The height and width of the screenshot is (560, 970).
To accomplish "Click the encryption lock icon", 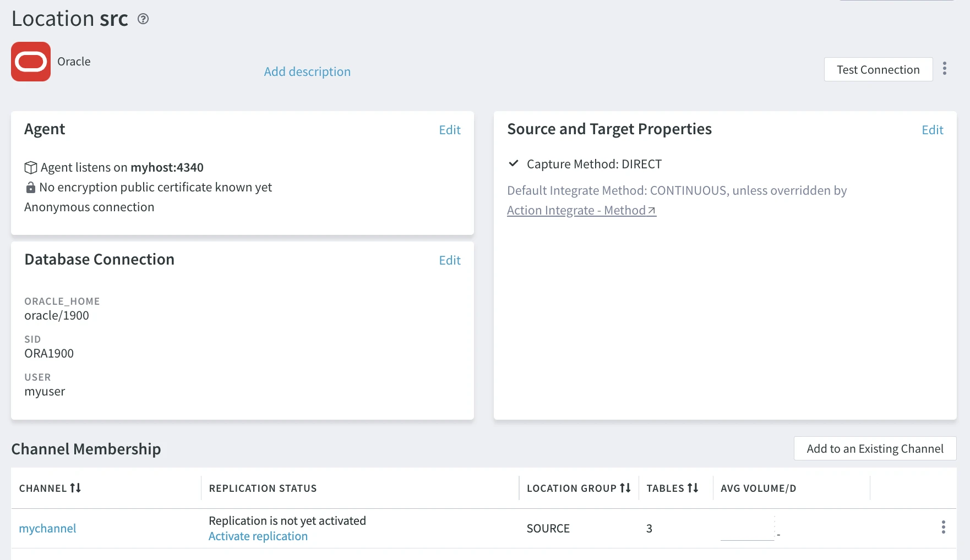I will 31,188.
